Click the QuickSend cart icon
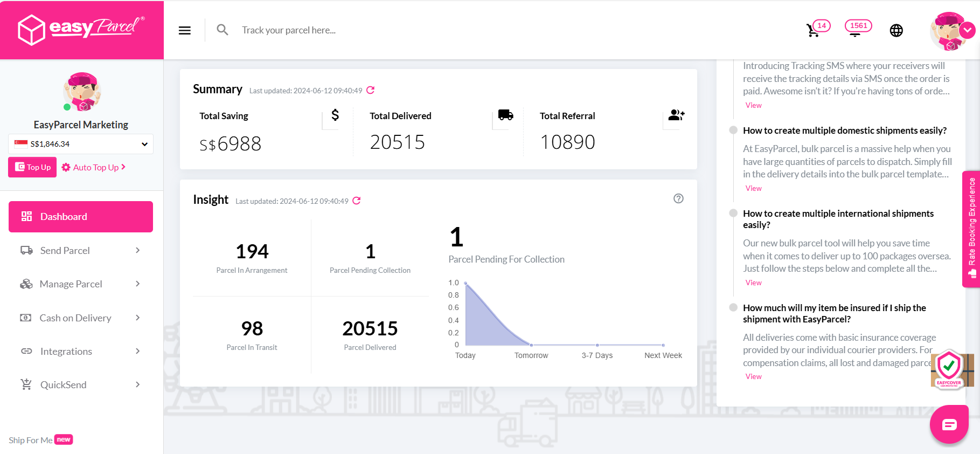This screenshot has height=454, width=980. tap(26, 384)
